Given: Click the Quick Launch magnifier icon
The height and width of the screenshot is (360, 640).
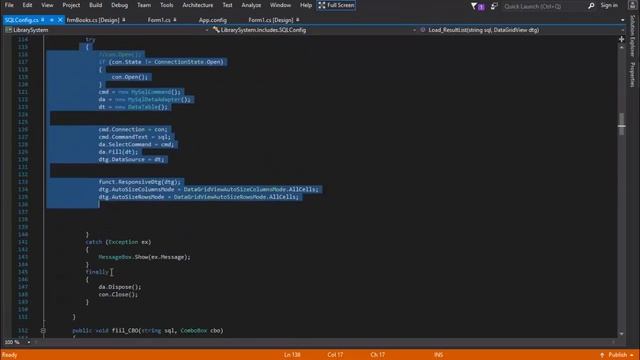Looking at the screenshot, I should pyautogui.click(x=591, y=6).
